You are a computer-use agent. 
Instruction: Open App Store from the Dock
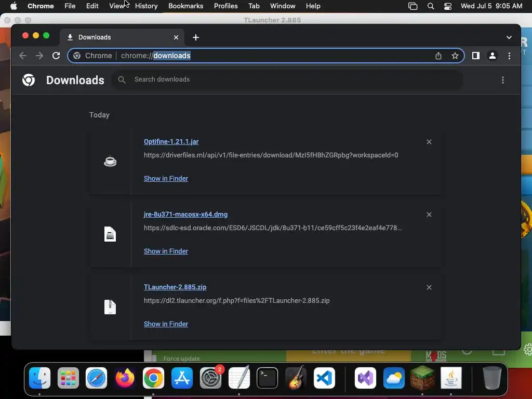point(182,378)
